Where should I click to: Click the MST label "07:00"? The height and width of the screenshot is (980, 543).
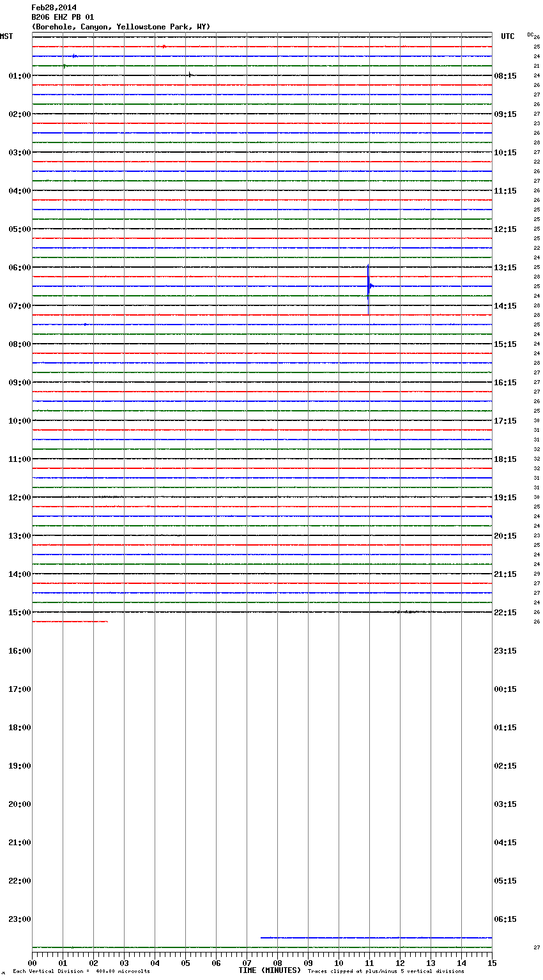tap(20, 306)
